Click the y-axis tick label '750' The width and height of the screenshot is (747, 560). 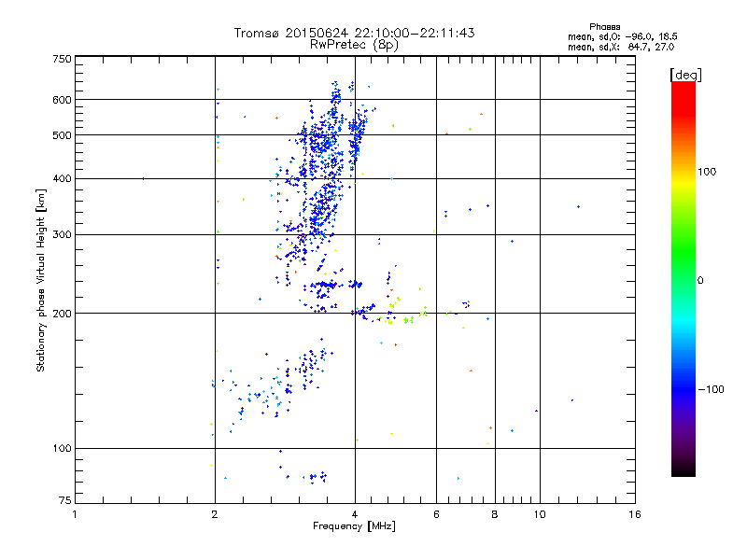62,59
